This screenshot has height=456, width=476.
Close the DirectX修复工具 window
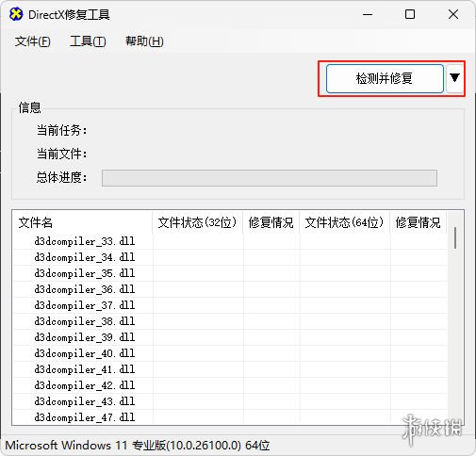(x=453, y=14)
